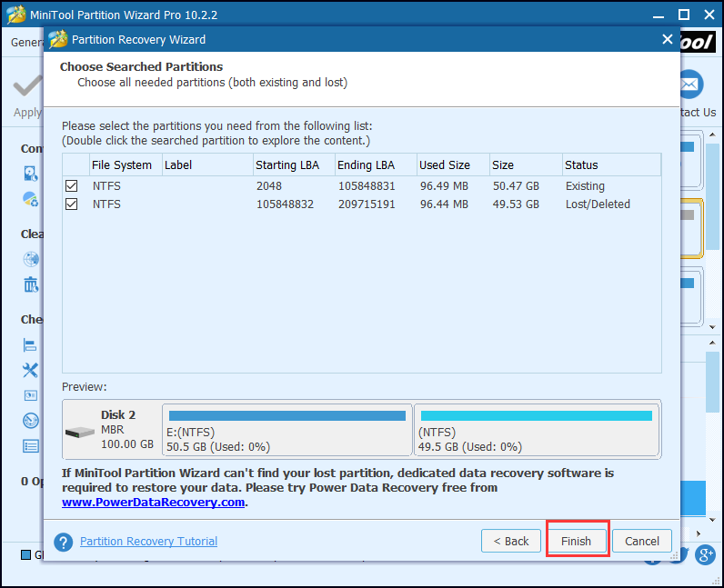Viewport: 724px width, 588px height.
Task: Select the E:(NTFS) 50.5 GB partition in preview
Action: [x=287, y=430]
